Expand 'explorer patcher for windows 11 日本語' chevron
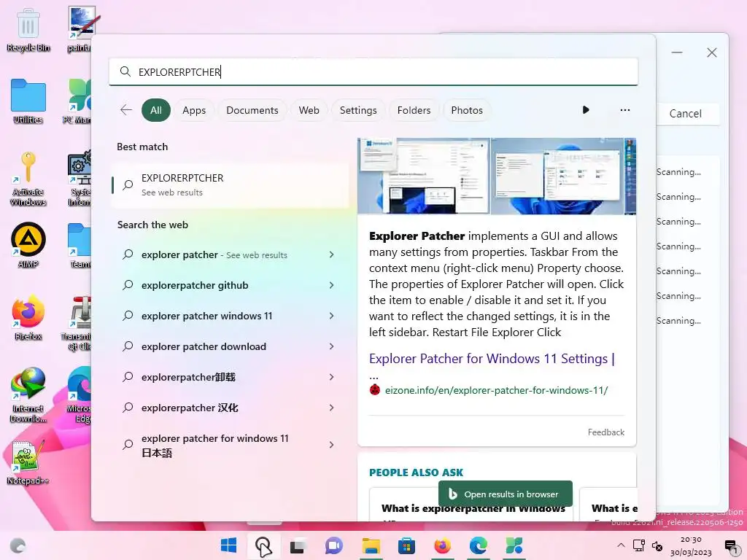This screenshot has height=560, width=747. (x=332, y=445)
